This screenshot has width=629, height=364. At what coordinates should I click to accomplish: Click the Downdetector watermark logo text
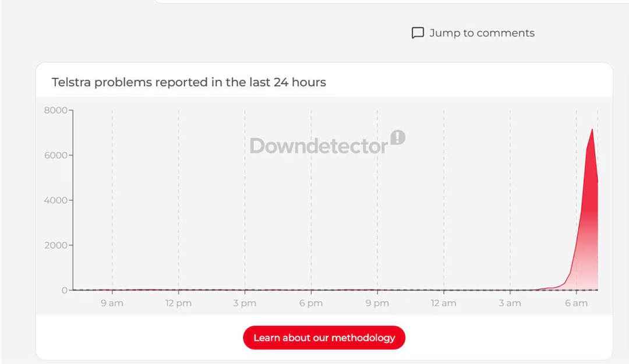click(319, 146)
